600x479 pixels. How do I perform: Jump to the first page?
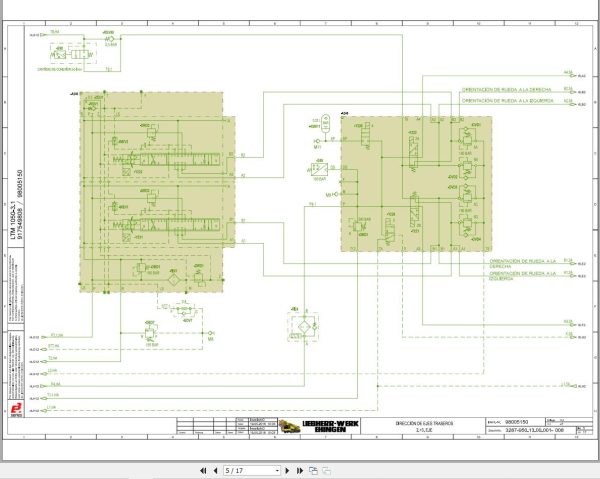tap(203, 471)
